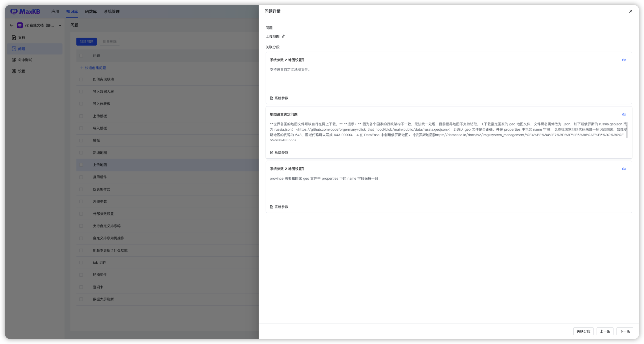
Task: Unlink the 地图设置绑定问题 segment
Action: [x=624, y=114]
